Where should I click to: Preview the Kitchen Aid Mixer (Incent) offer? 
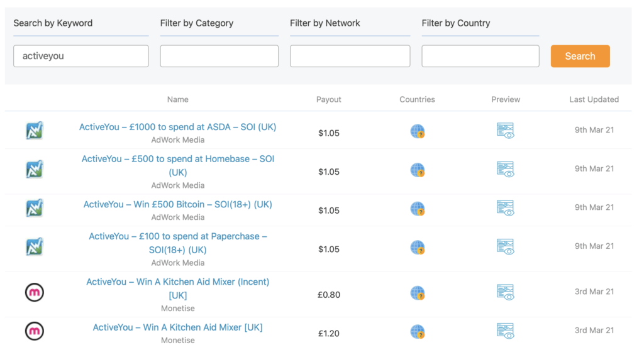point(506,292)
